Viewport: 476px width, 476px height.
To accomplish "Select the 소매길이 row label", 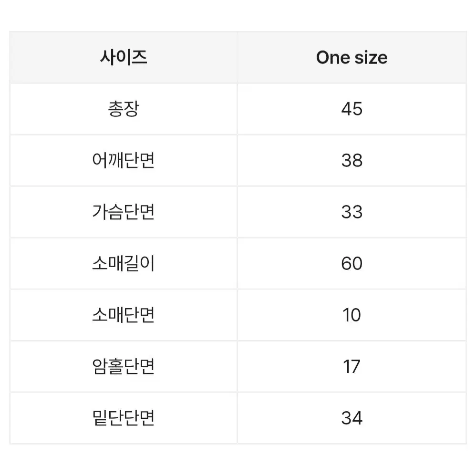I will coord(124,263).
